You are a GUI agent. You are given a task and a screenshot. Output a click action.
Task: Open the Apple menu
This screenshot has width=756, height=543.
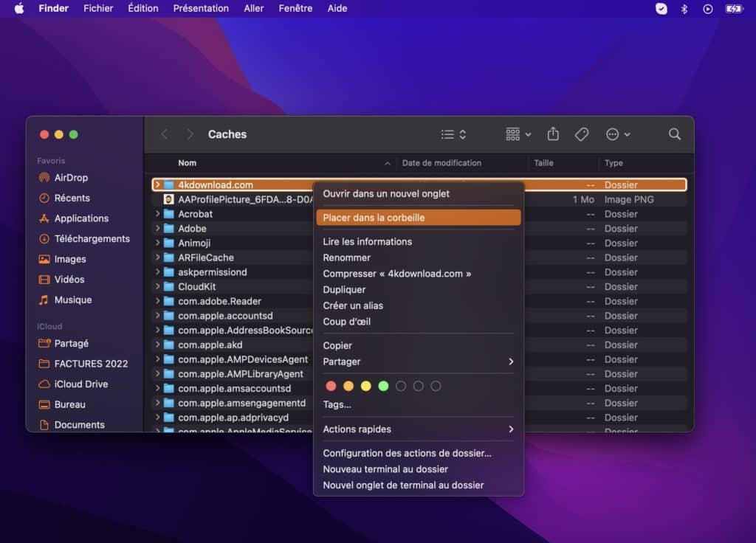click(18, 8)
